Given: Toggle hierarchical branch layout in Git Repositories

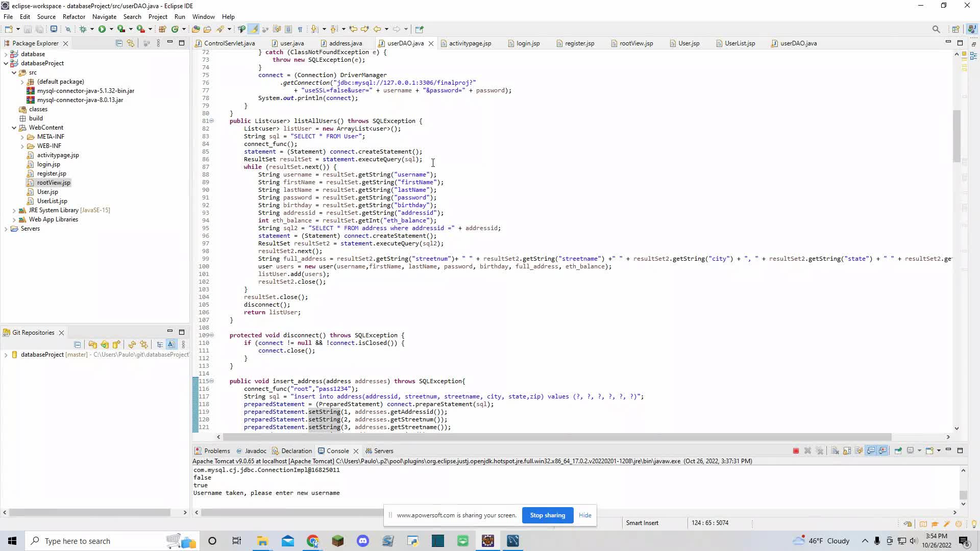Looking at the screenshot, I should pos(160,344).
